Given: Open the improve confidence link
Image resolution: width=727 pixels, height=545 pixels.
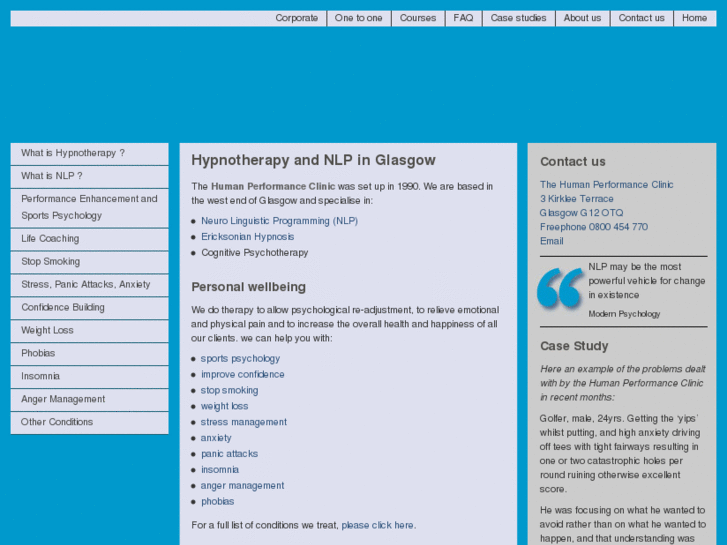Looking at the screenshot, I should [x=242, y=374].
